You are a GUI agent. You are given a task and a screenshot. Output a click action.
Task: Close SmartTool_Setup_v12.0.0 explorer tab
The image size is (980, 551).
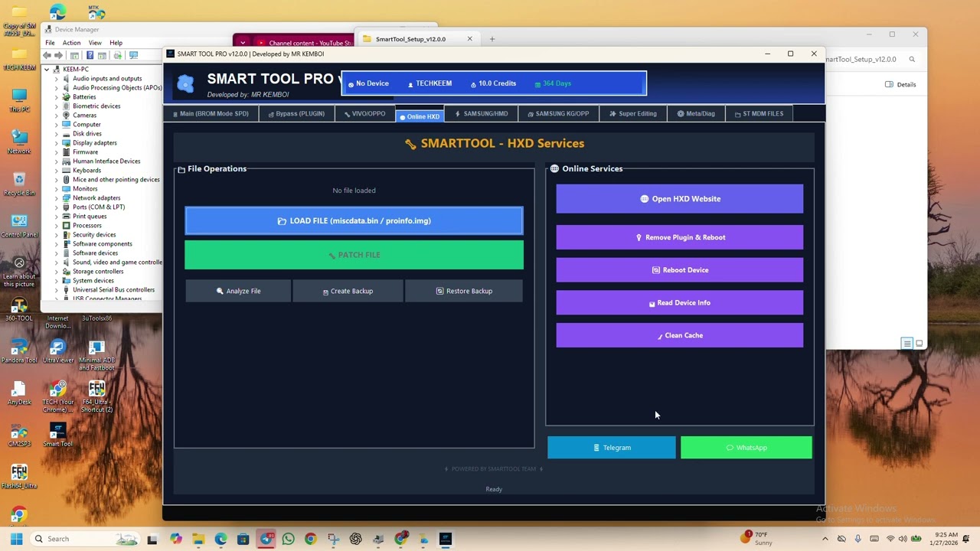tap(470, 39)
